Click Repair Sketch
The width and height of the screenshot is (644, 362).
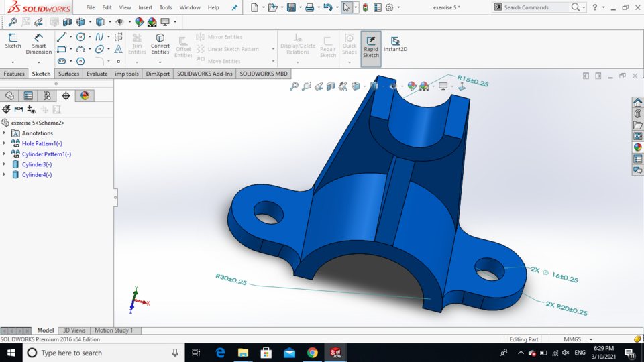(328, 46)
